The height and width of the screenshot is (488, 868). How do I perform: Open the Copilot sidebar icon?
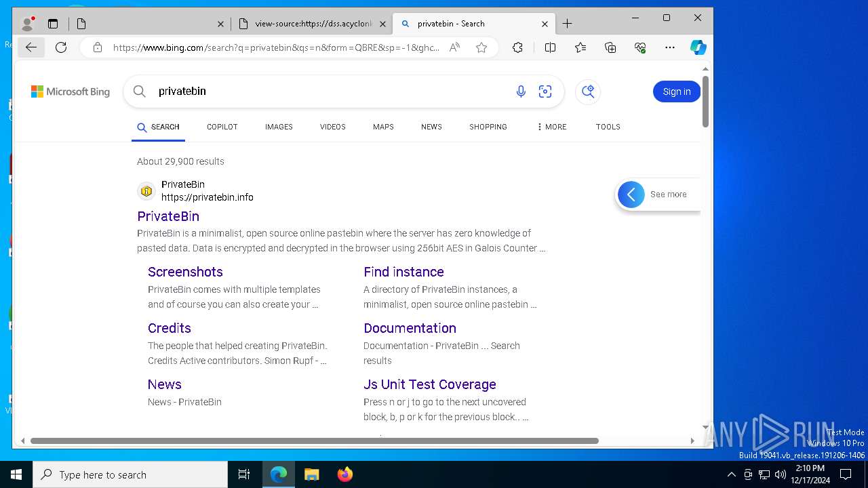[x=698, y=47]
